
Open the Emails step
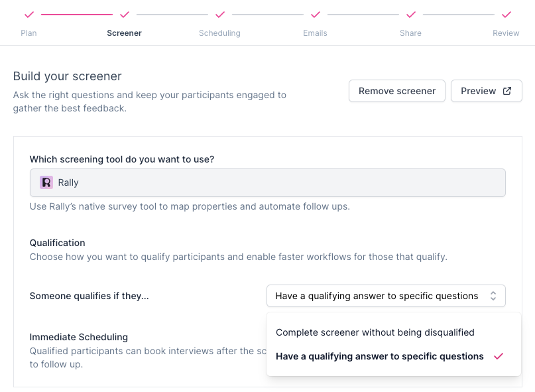click(x=315, y=33)
